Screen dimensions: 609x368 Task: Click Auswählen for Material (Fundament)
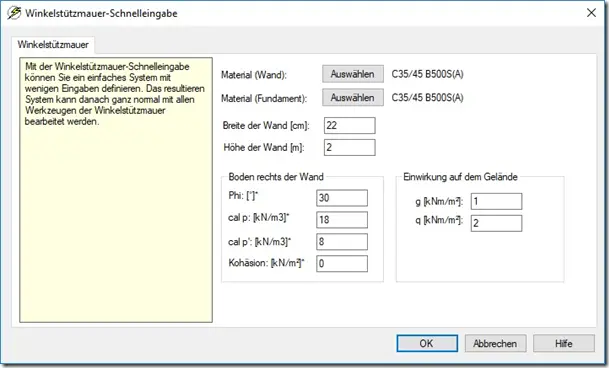tap(353, 98)
